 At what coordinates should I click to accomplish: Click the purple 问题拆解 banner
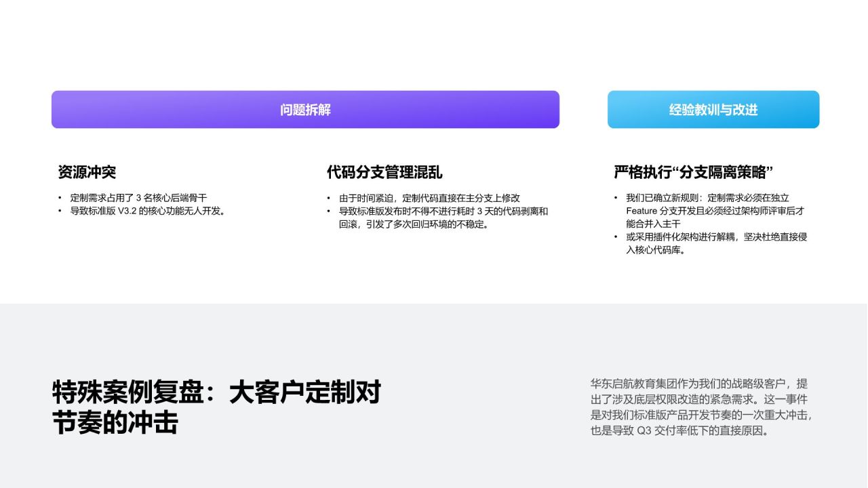305,110
